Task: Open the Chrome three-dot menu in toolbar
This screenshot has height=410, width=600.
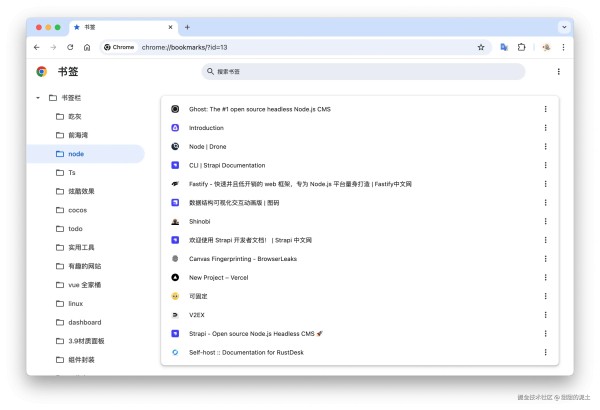Action: click(563, 47)
